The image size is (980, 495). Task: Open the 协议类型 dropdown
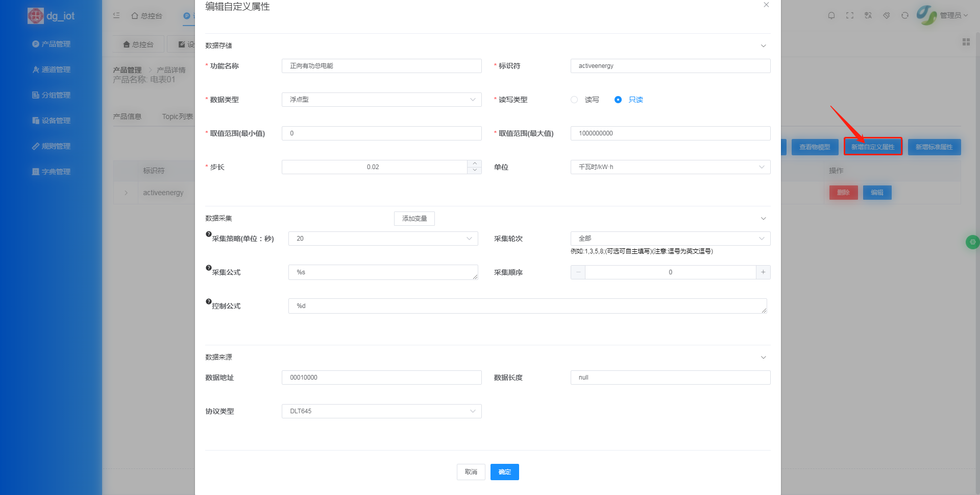coord(381,411)
